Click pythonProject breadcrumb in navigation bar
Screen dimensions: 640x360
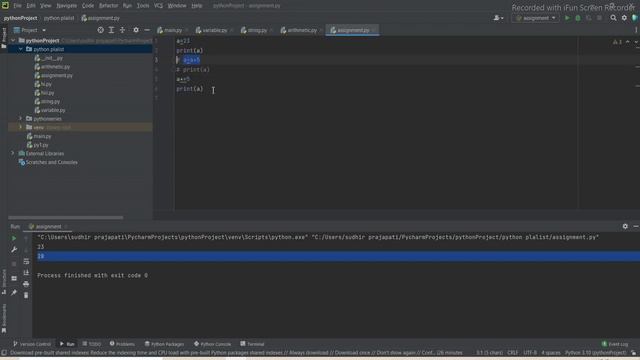(x=20, y=18)
